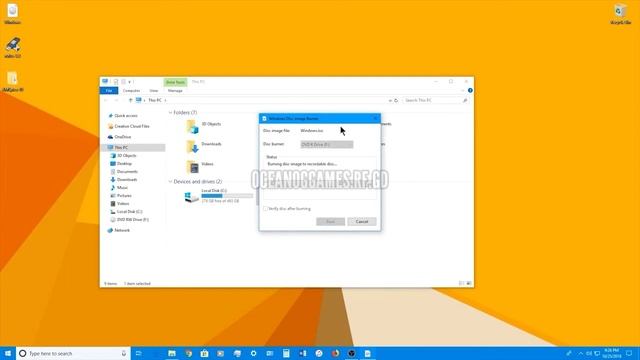Select the Recycle Bin desktop icon
The height and width of the screenshot is (360, 640).
620,14
